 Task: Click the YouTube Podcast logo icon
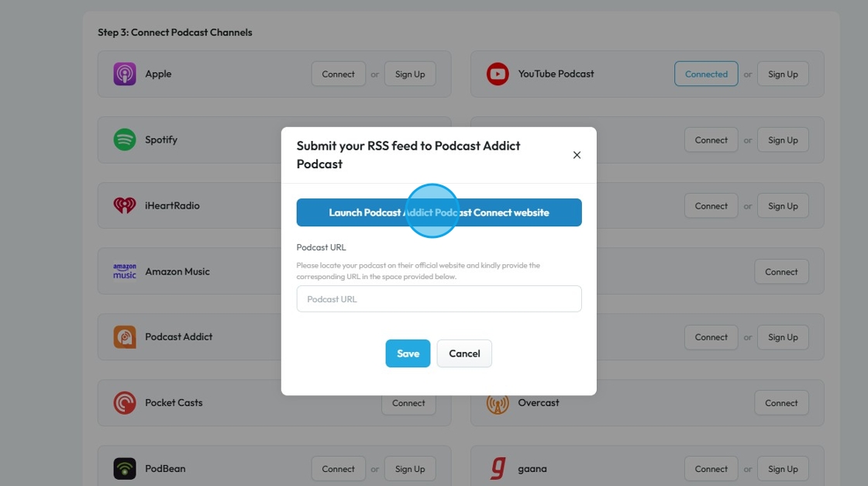tap(498, 74)
